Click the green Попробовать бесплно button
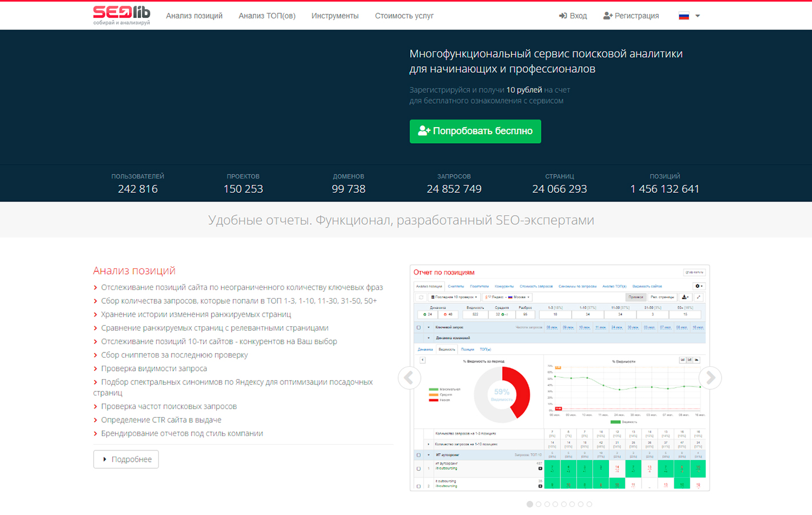The image size is (812, 515). (475, 131)
